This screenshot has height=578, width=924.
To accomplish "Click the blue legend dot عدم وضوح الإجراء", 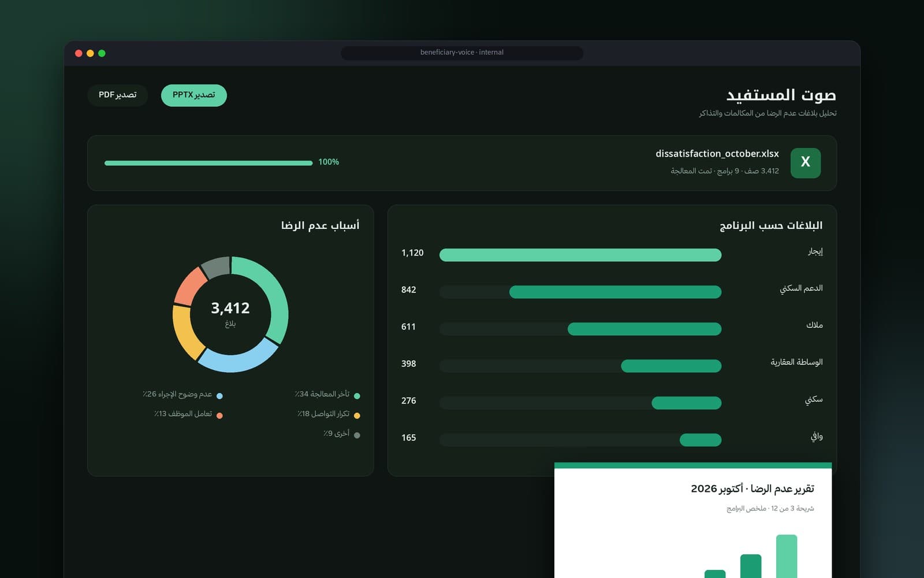I will (x=219, y=396).
